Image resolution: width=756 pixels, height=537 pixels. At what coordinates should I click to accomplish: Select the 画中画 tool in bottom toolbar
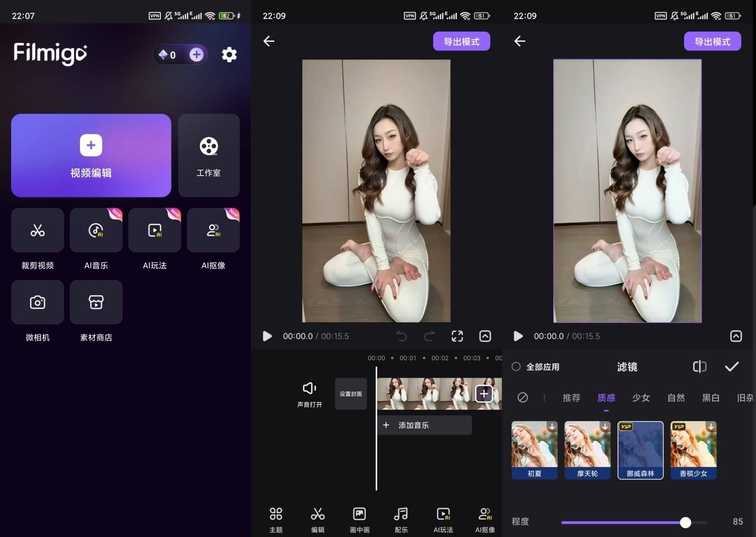[359, 519]
